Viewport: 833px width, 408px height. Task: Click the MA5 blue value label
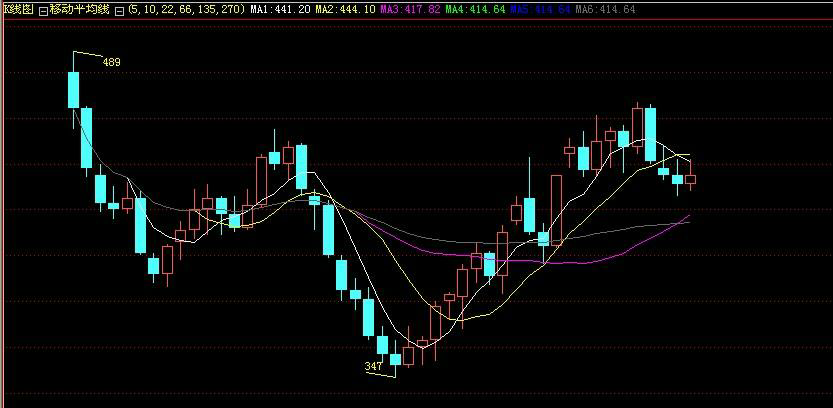pos(540,10)
